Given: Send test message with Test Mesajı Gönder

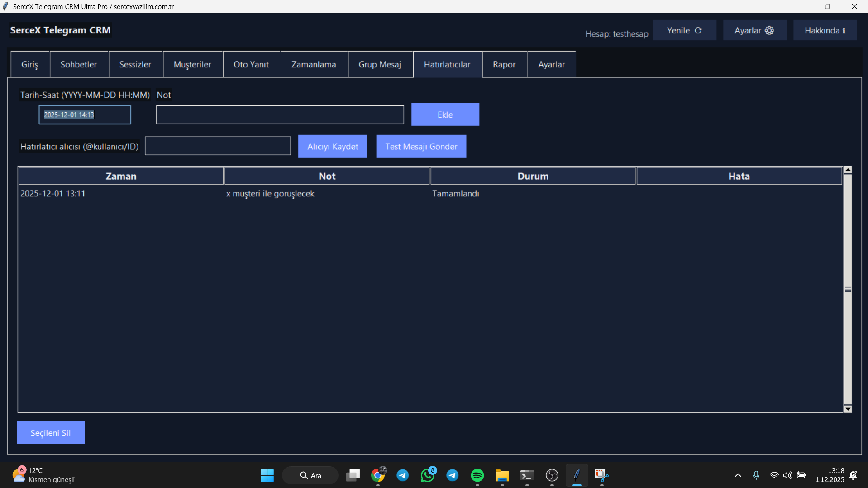Looking at the screenshot, I should tap(421, 146).
